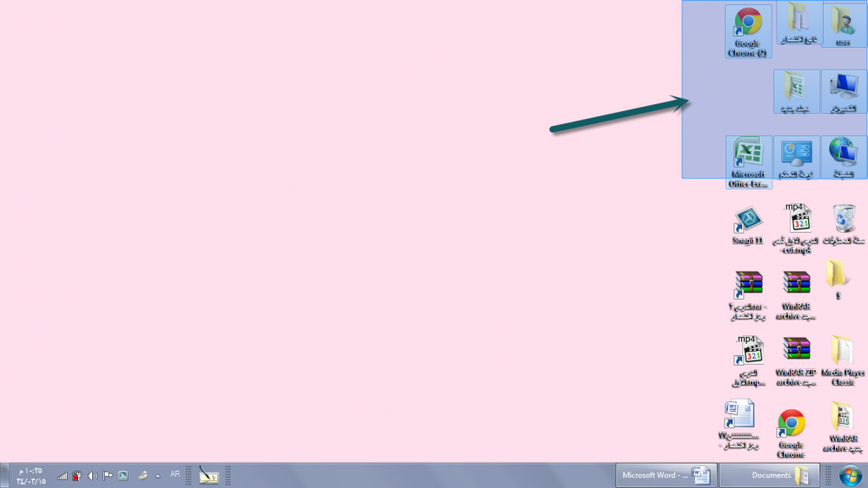Click the AR language indicator in taskbar
This screenshot has height=488, width=868.
pos(175,475)
